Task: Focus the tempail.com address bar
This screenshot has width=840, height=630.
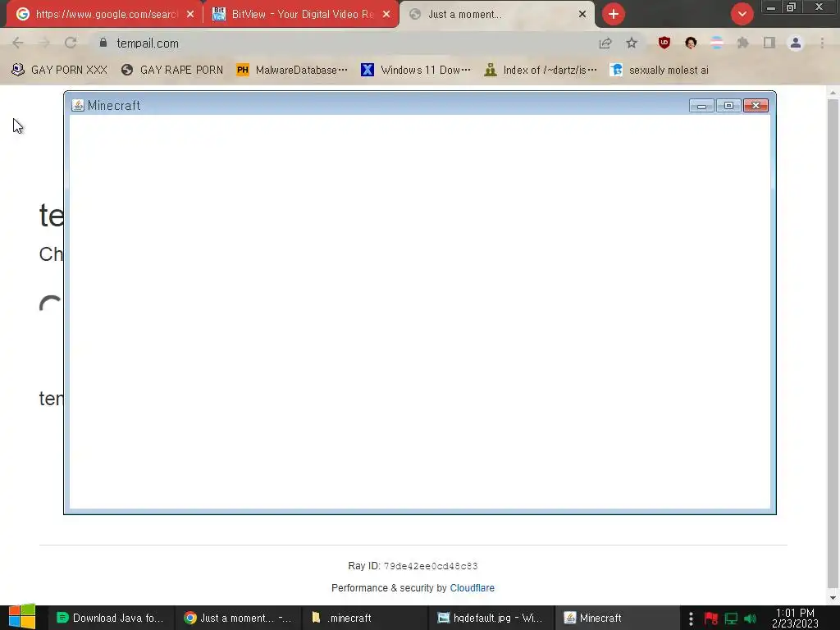Action: coord(343,43)
